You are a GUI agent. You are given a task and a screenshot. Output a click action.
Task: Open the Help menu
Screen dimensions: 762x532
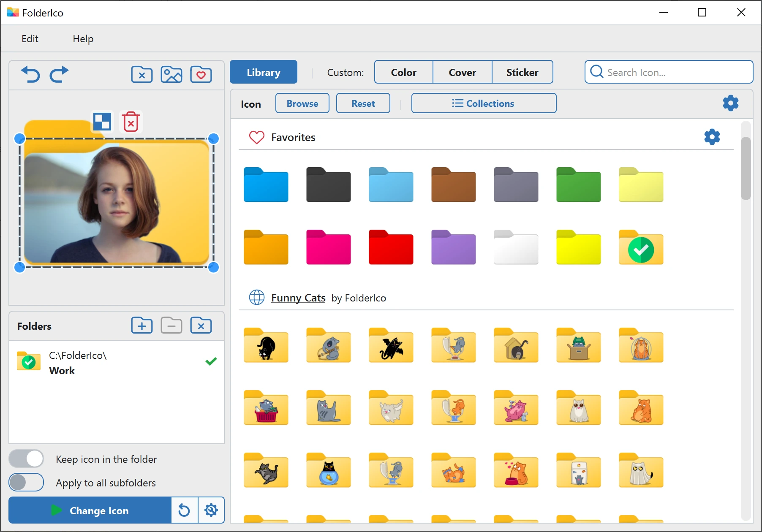(83, 39)
